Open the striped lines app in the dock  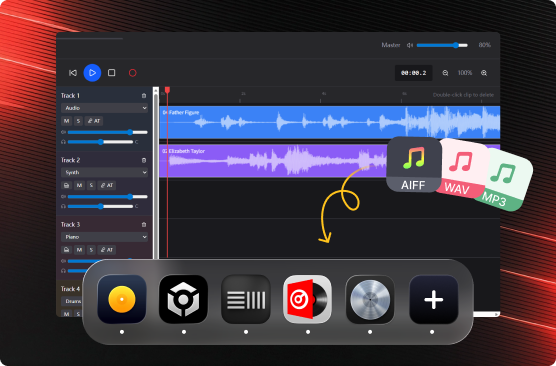[246, 299]
